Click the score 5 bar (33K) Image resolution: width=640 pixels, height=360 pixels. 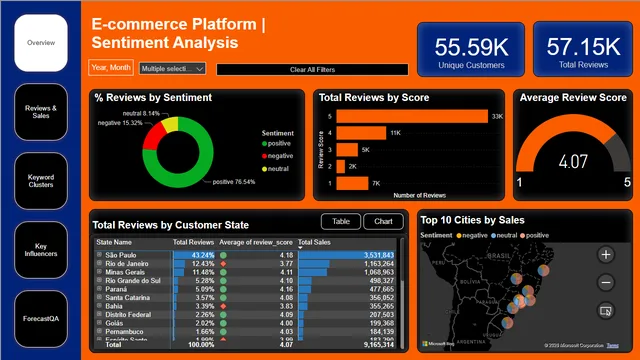tap(412, 116)
